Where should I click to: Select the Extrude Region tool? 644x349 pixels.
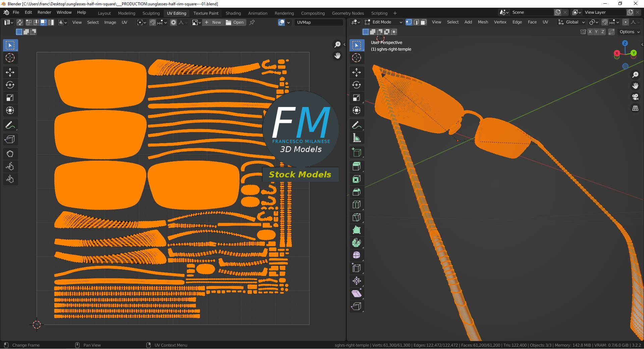tap(357, 166)
